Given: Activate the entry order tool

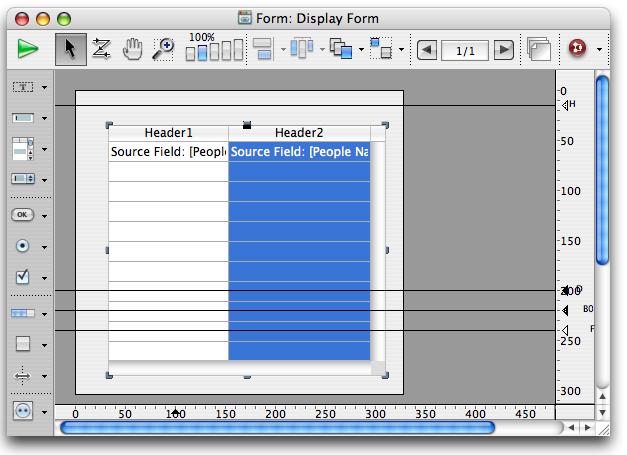Looking at the screenshot, I should (101, 49).
